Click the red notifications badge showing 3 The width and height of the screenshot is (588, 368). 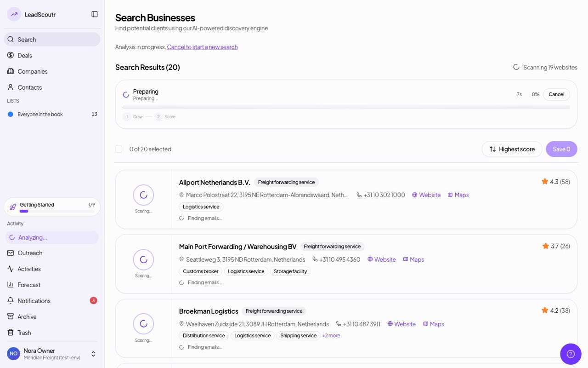pos(93,300)
